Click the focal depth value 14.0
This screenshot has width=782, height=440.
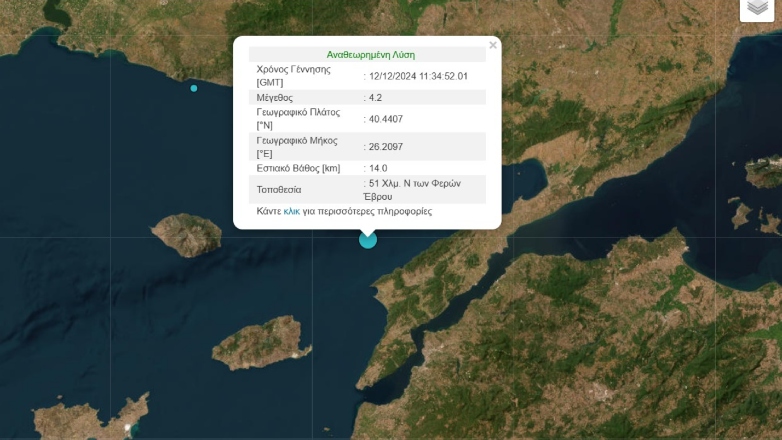378,168
